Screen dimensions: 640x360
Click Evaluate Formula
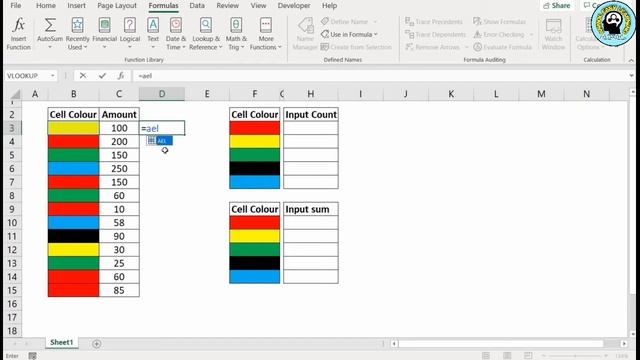point(502,47)
